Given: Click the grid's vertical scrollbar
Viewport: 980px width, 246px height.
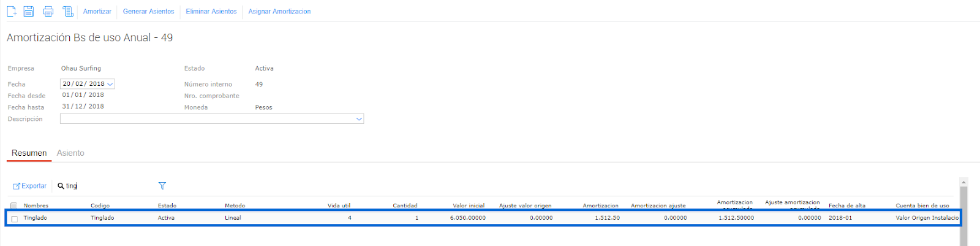Looking at the screenshot, I should click(963, 215).
